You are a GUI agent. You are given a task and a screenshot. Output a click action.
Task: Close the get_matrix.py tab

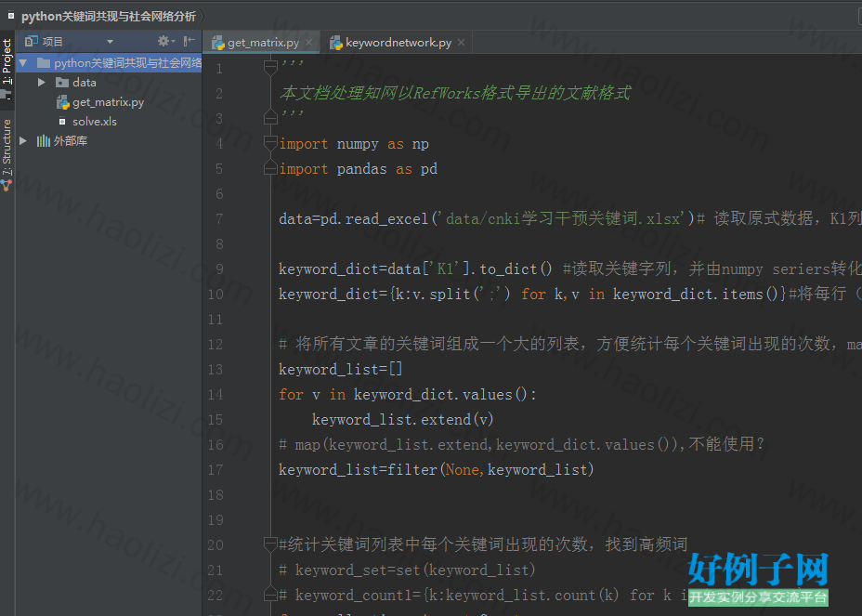[x=309, y=43]
